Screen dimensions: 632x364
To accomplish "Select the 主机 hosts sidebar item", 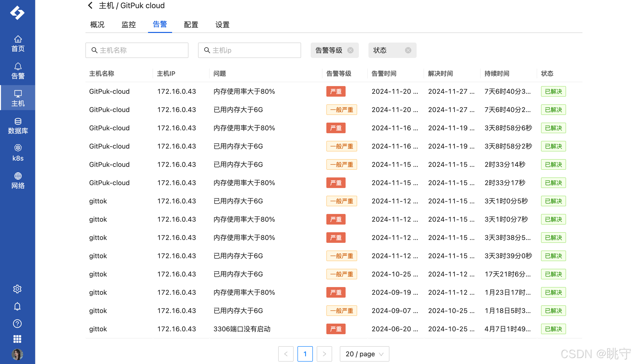I will coord(18,98).
